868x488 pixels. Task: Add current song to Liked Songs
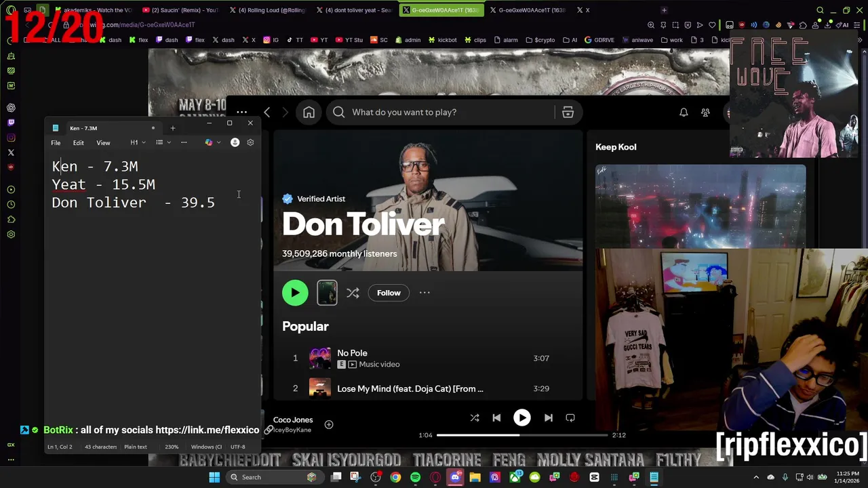pyautogui.click(x=329, y=425)
